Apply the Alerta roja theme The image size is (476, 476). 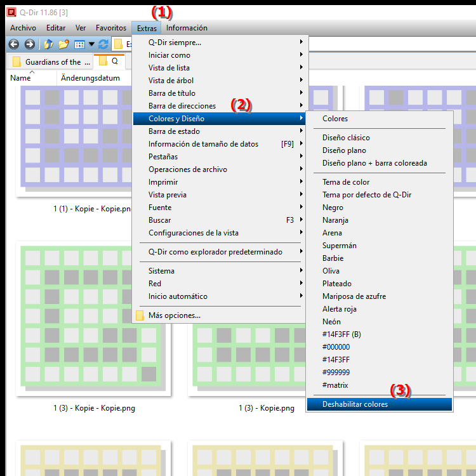[x=380, y=309]
